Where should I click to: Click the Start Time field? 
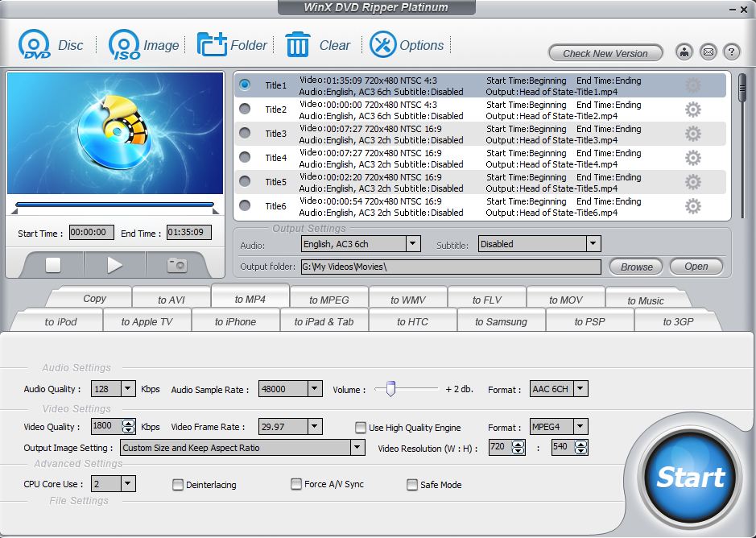click(x=92, y=232)
